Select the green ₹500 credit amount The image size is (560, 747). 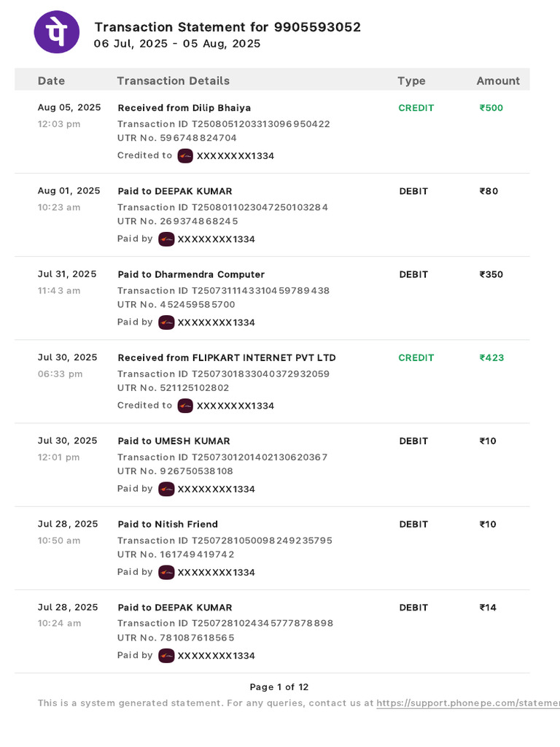click(491, 108)
